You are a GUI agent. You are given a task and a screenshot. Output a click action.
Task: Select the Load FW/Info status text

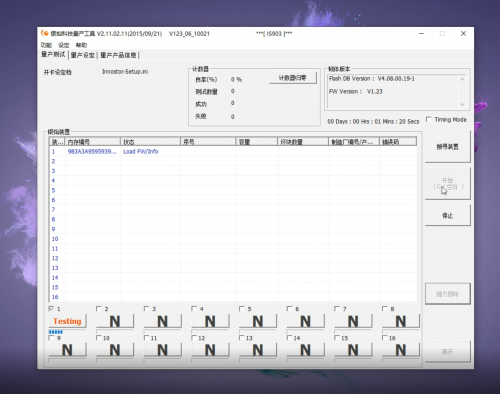click(x=141, y=152)
